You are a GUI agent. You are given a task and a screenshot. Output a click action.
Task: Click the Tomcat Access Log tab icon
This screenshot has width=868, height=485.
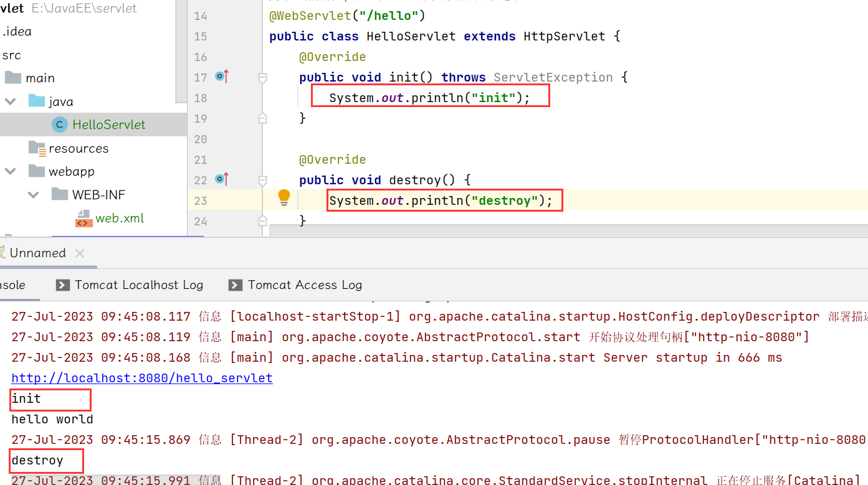tap(235, 285)
